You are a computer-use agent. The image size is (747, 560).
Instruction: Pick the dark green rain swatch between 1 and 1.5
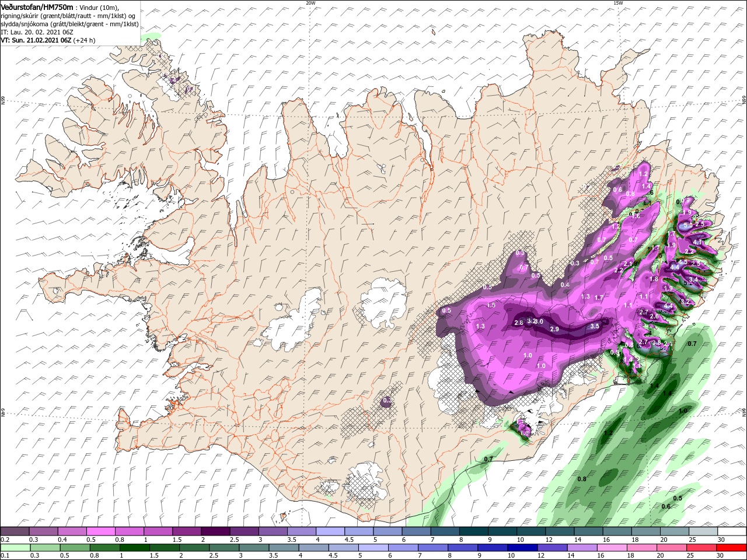(x=134, y=547)
